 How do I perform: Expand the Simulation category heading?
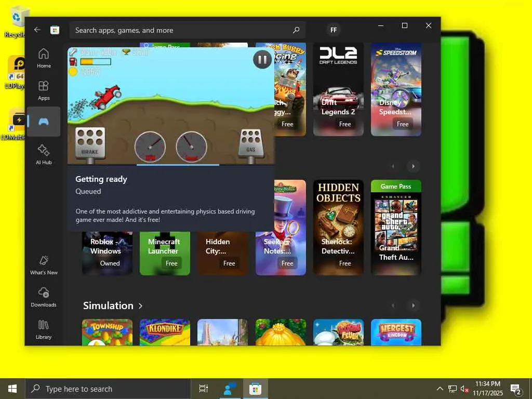(x=113, y=305)
